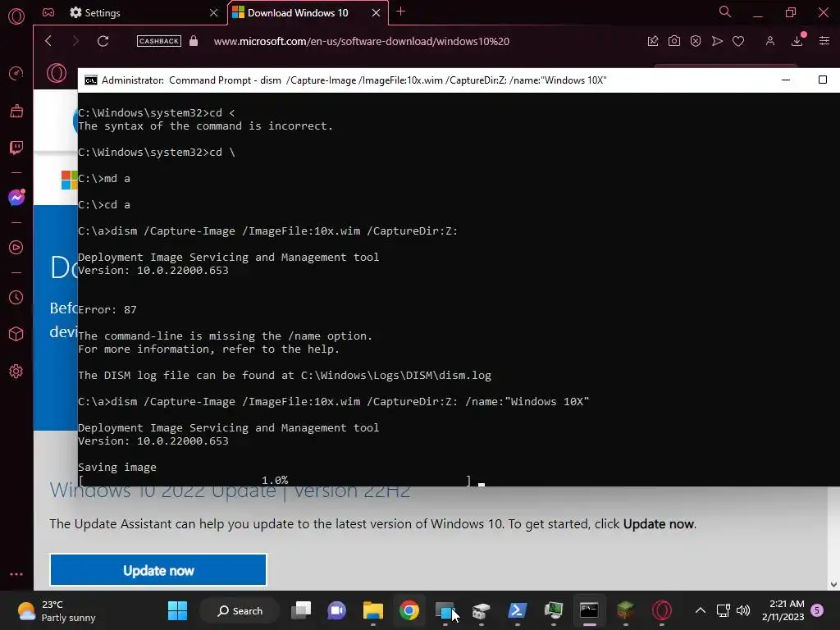
Task: Open the profile account icon
Action: [x=769, y=41]
